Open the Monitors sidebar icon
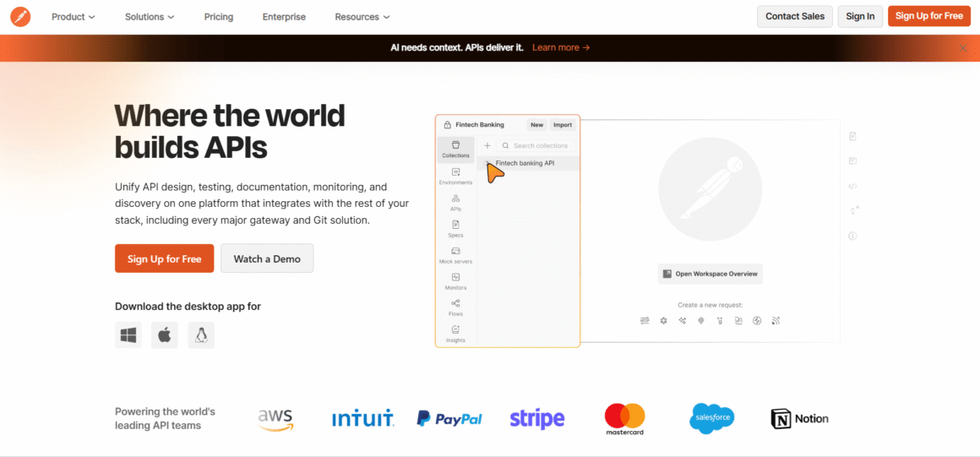This screenshot has width=980, height=457. pos(455,281)
